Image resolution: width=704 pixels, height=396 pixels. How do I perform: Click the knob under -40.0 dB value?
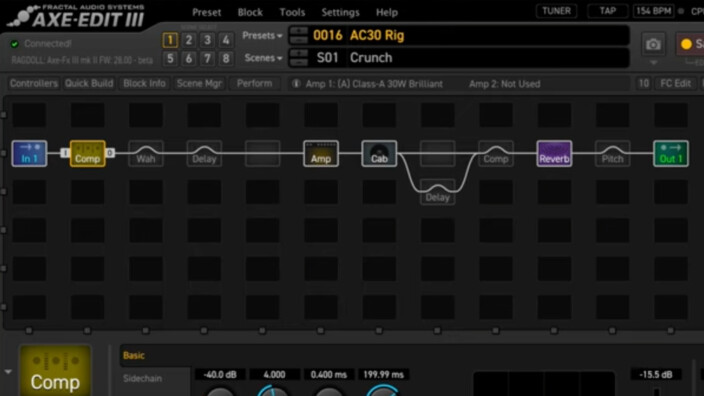tap(220, 392)
